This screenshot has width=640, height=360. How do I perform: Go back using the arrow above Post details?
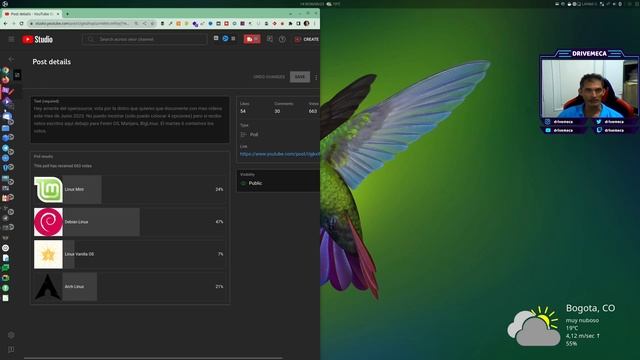tap(11, 59)
